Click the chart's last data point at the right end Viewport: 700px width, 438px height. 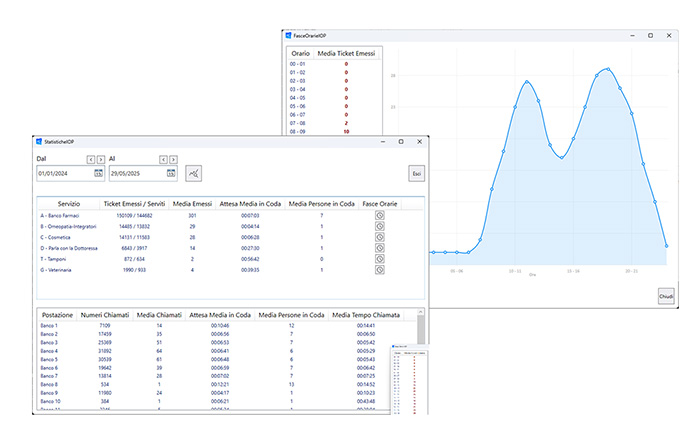click(x=667, y=246)
